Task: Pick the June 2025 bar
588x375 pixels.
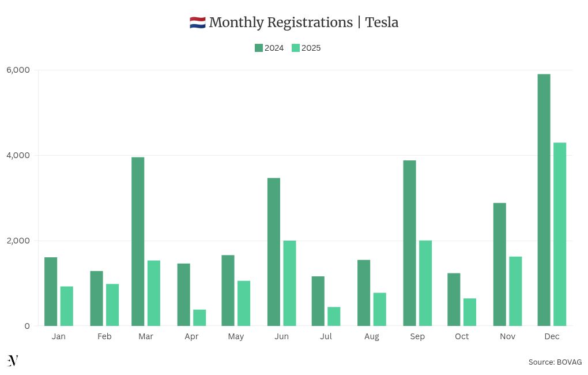Action: [x=289, y=283]
